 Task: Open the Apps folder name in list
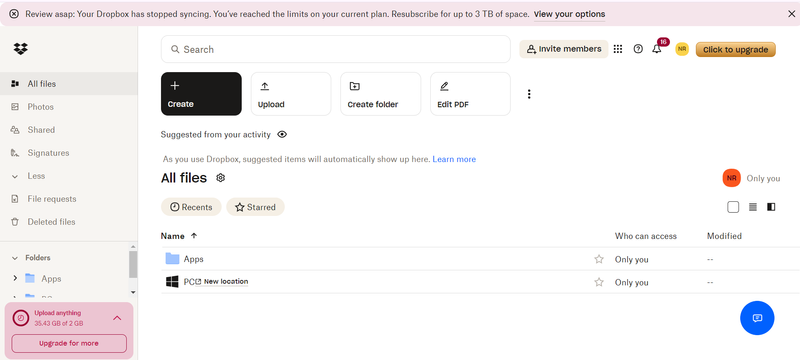pos(193,259)
